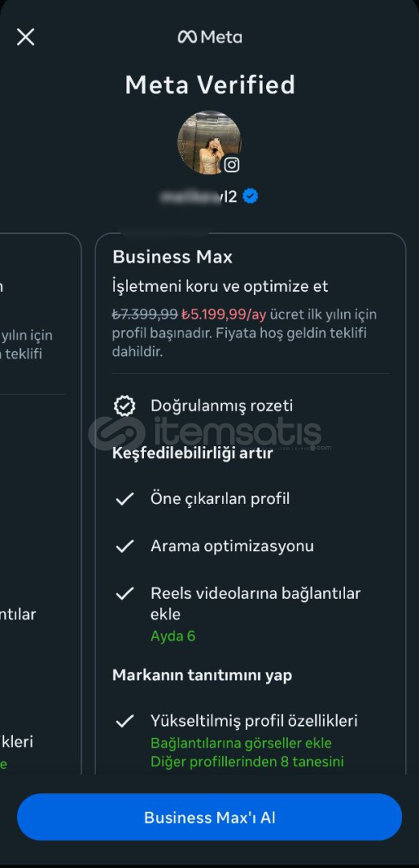This screenshot has height=868, width=419.
Task: Tap the checkmark beside Reels videolarına bağlantılar ekle
Action: click(125, 594)
